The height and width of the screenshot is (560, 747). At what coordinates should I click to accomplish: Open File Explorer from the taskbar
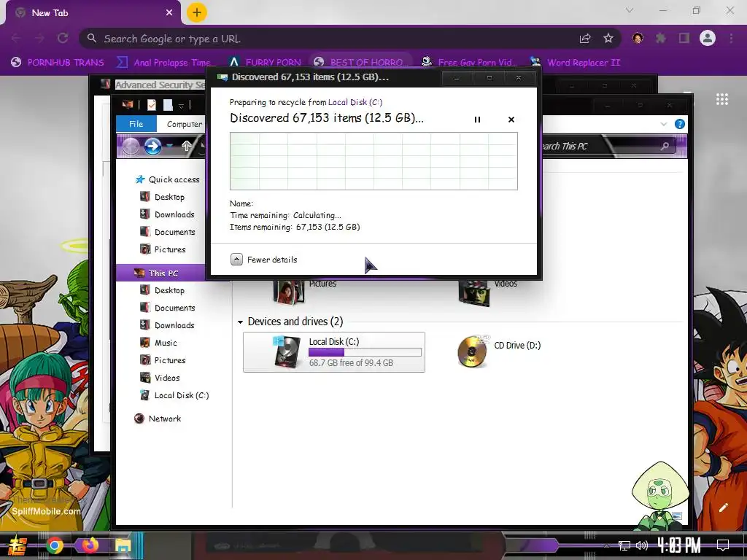tap(123, 545)
